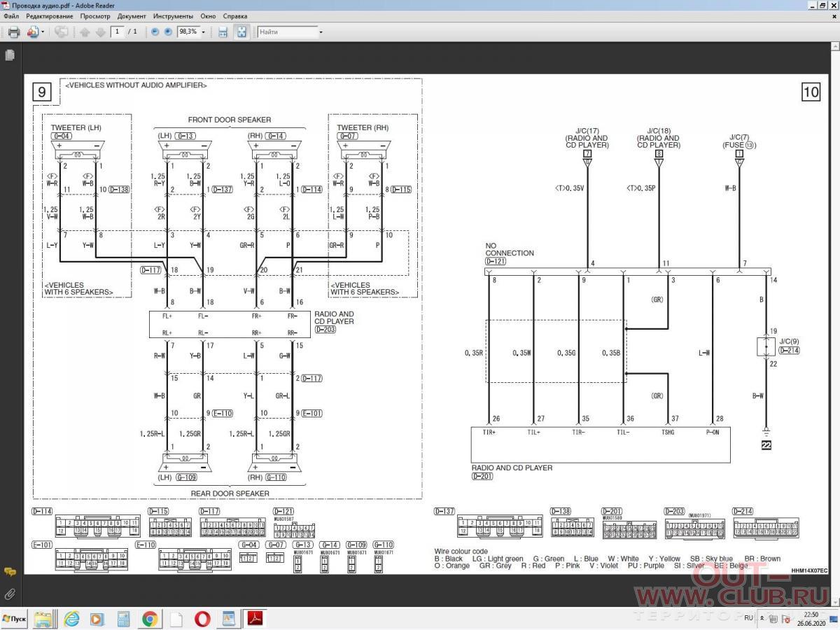Open the Pages thumbnails panel icon
840x630 pixels.
tap(10, 55)
